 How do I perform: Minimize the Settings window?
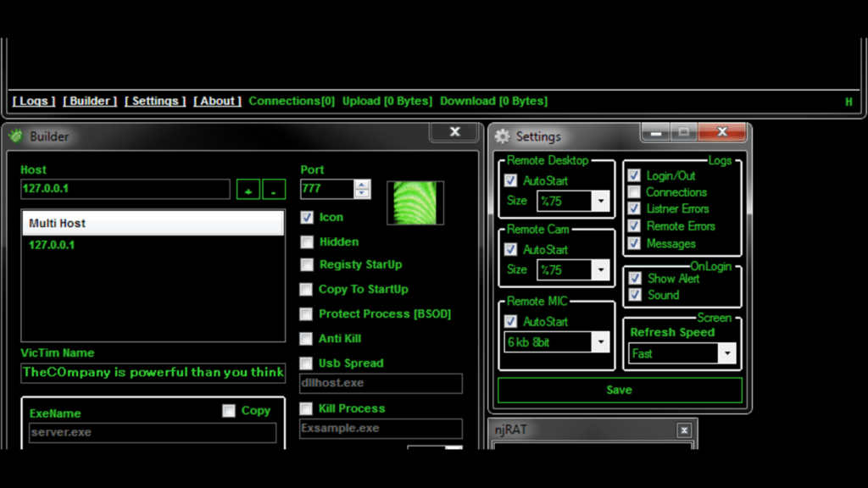[x=657, y=132]
